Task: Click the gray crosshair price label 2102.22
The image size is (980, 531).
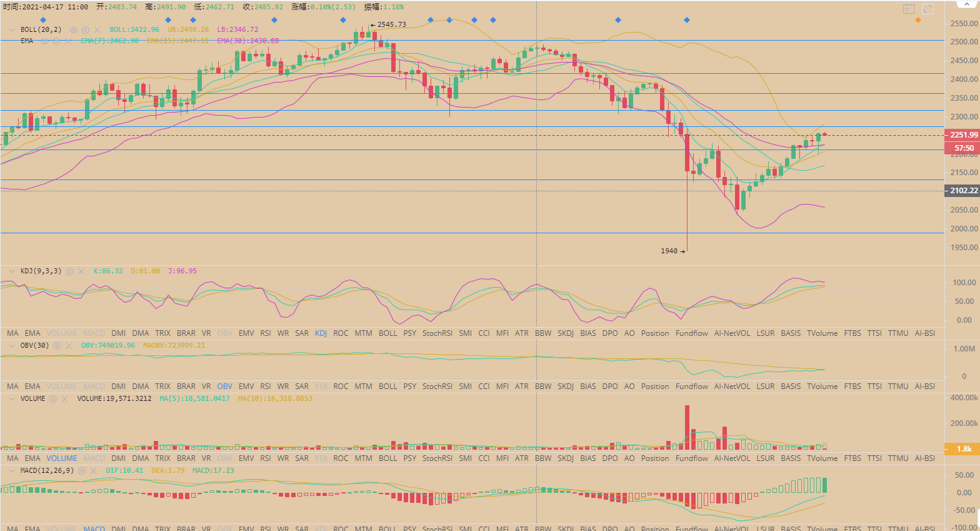Action: (962, 191)
